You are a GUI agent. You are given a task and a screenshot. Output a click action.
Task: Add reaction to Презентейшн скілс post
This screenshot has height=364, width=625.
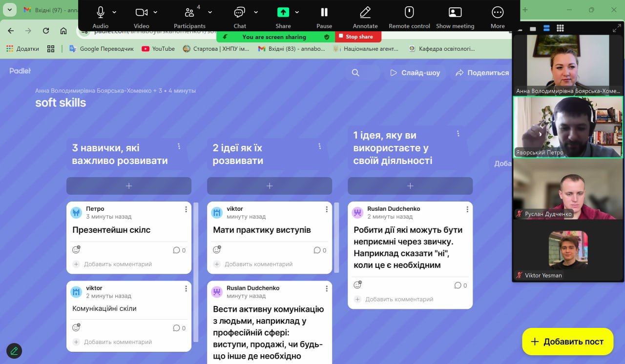tap(76, 250)
